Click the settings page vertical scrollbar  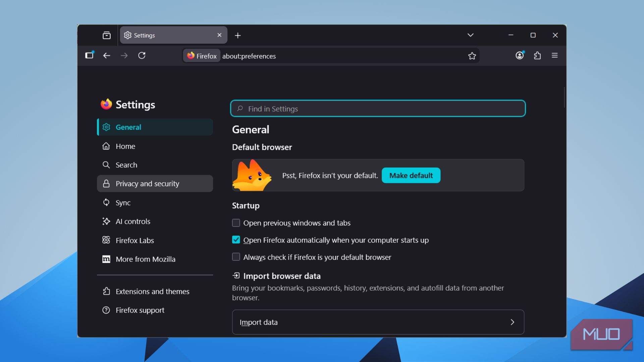(x=565, y=97)
